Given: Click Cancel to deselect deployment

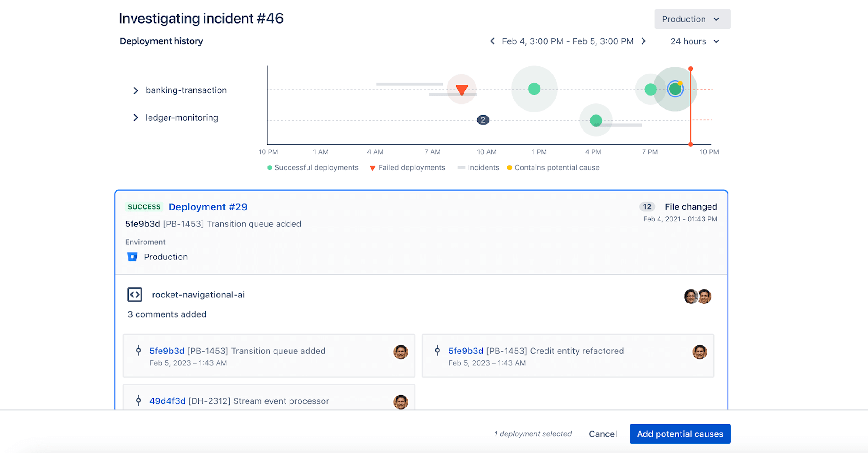Looking at the screenshot, I should pyautogui.click(x=604, y=434).
